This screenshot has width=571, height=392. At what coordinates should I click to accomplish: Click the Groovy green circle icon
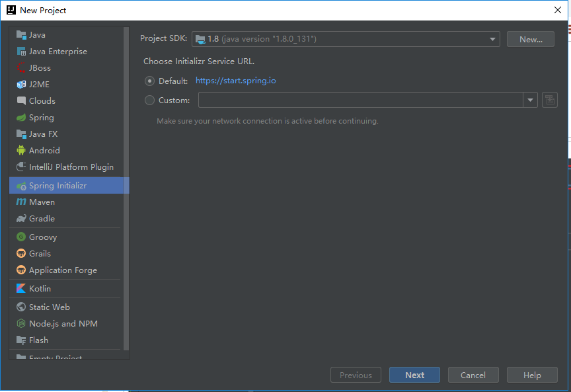[x=21, y=237]
